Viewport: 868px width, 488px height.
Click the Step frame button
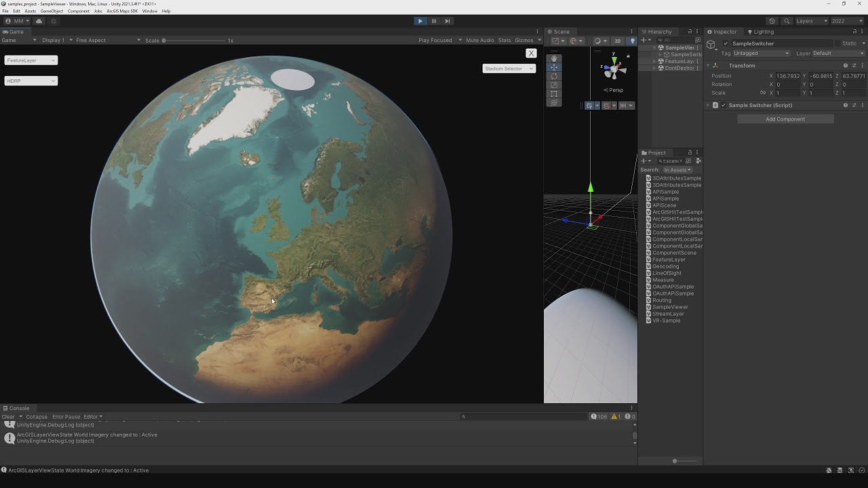pos(448,21)
